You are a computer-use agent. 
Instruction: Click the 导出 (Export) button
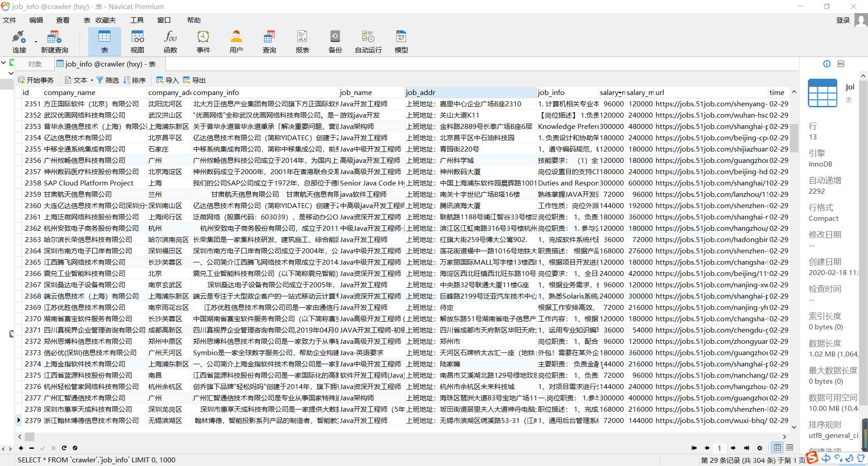[x=194, y=80]
